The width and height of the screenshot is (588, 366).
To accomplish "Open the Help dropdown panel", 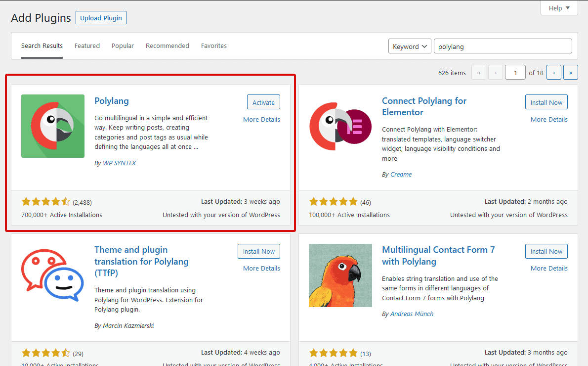I will (x=559, y=8).
